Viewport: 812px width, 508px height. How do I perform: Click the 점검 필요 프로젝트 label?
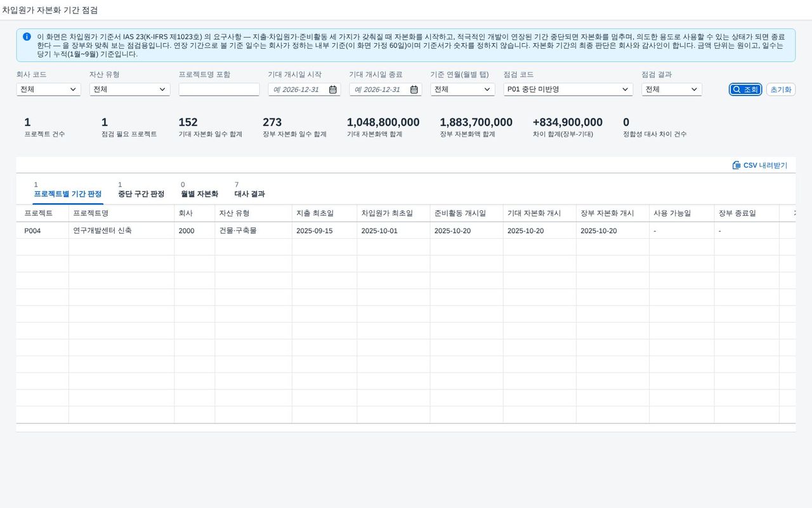[129, 135]
